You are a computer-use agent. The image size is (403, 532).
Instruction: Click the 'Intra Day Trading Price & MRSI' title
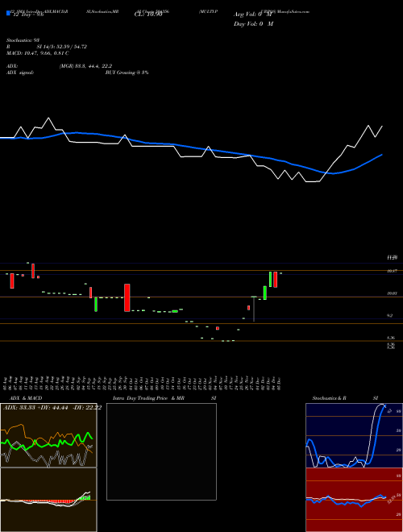tap(164, 398)
